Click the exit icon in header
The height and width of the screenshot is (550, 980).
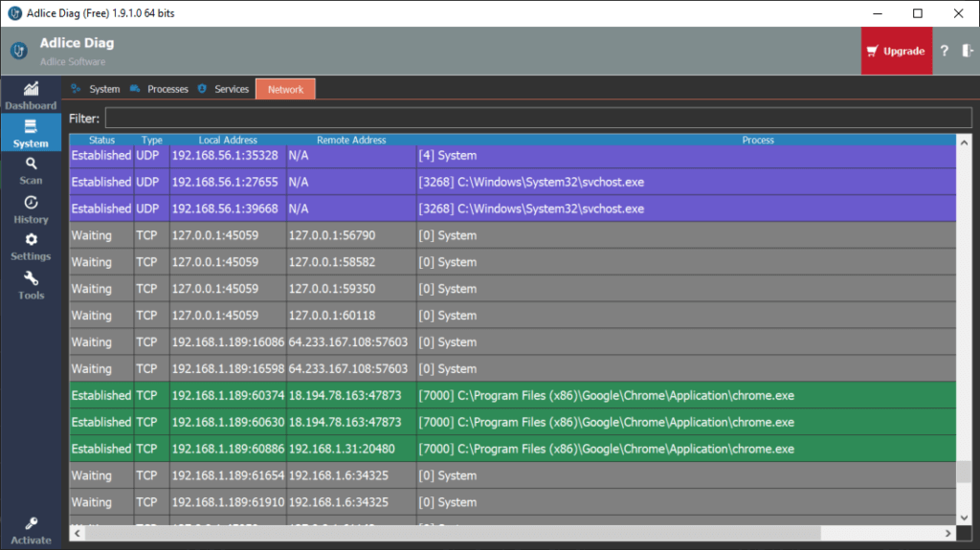point(968,52)
